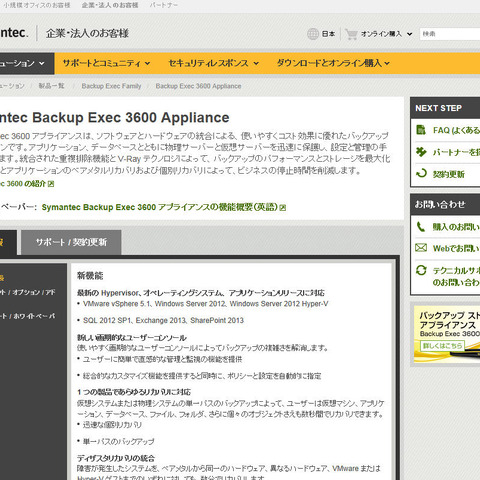480x480 pixels.
Task: Open the Webでお問い合わせ link
Action: [x=456, y=248]
